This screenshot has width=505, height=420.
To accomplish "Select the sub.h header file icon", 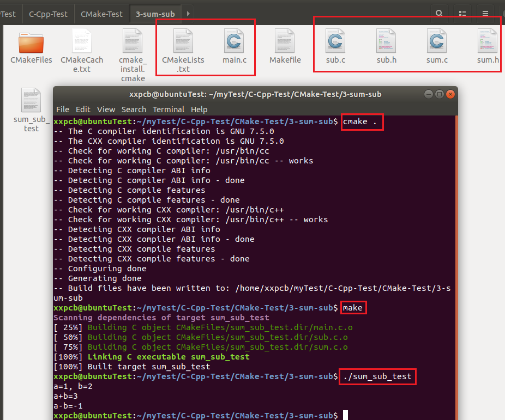I will click(386, 41).
